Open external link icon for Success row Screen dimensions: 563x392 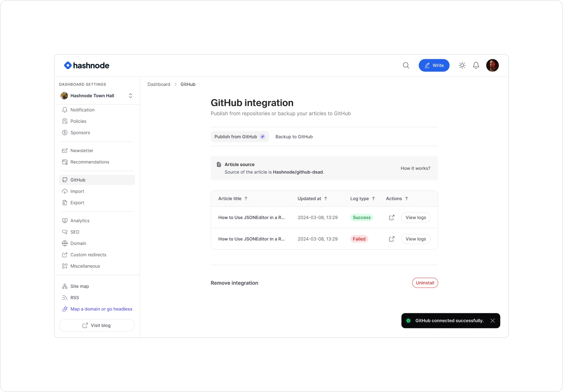coord(392,217)
